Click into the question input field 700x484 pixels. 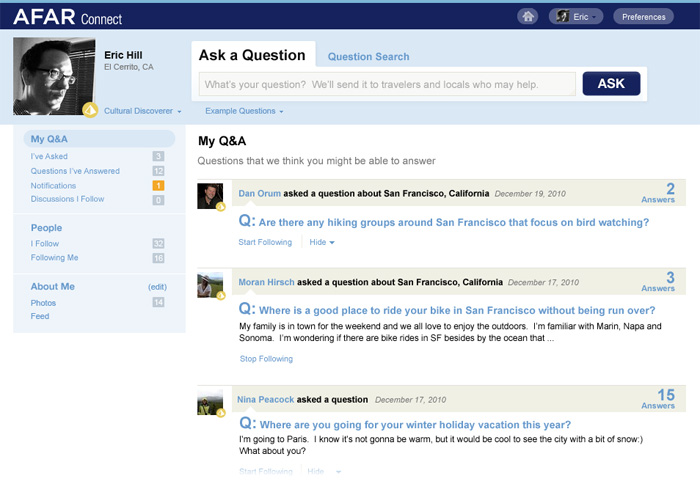[386, 84]
